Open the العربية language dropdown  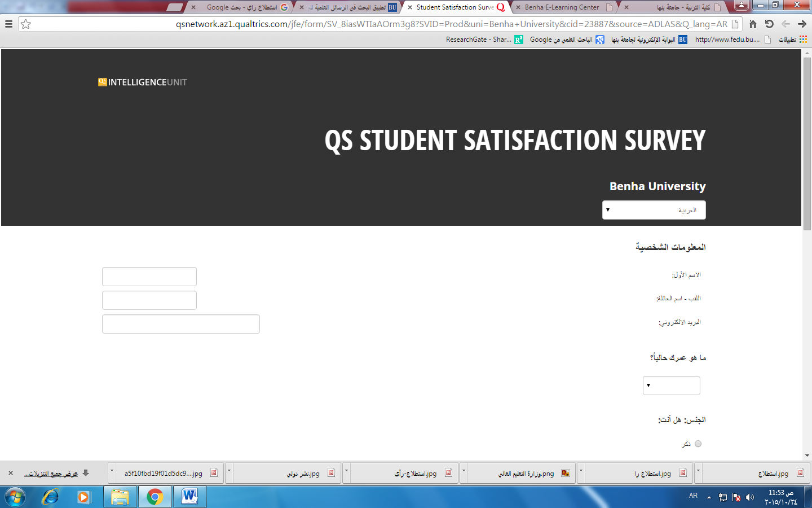(x=654, y=210)
